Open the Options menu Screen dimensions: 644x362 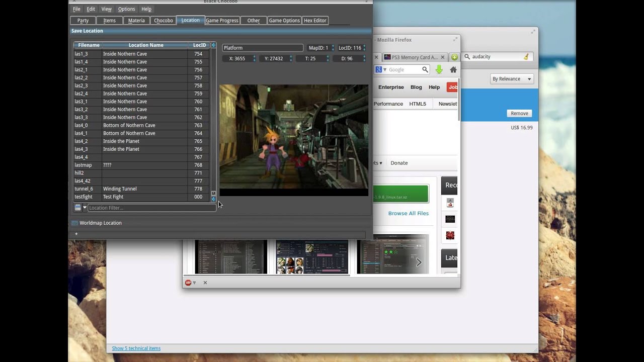126,9
